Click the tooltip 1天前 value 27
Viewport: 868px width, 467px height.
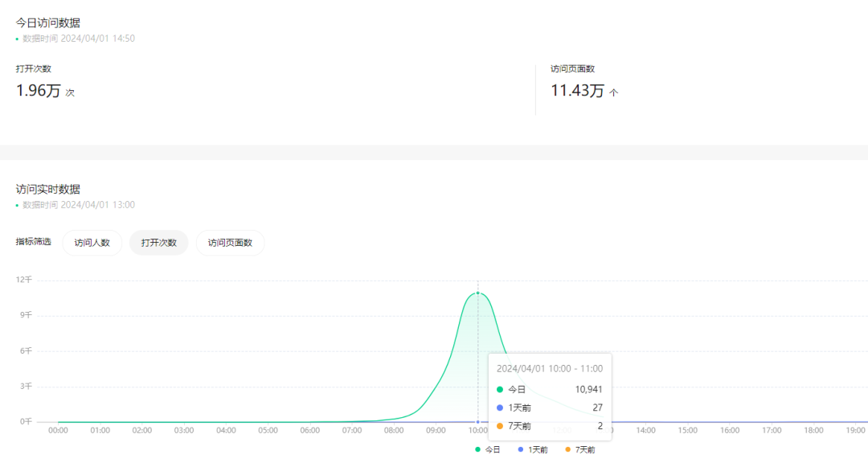[597, 408]
